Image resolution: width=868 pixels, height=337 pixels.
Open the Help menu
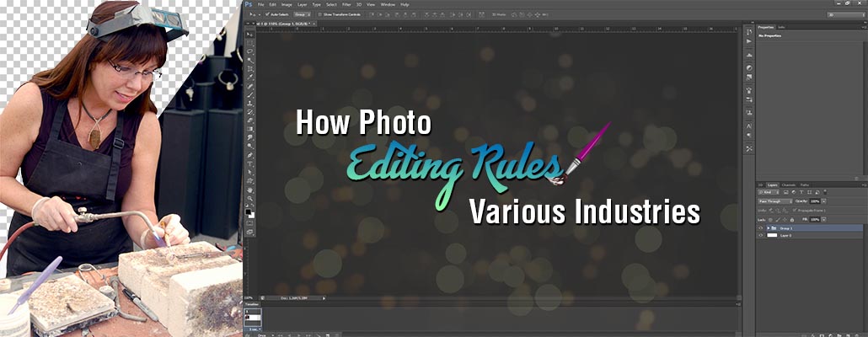405,4
